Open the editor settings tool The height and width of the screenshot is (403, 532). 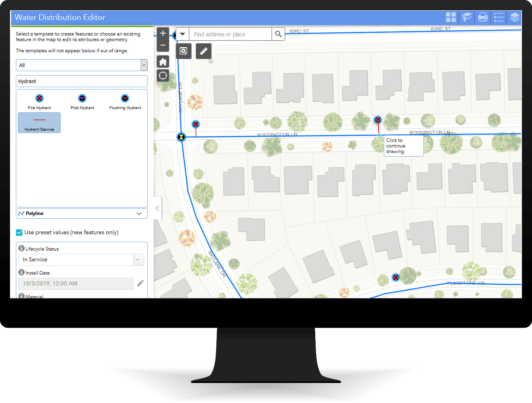183,51
